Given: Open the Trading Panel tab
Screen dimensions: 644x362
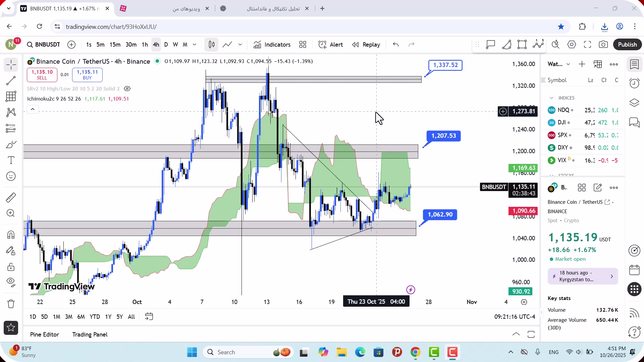Looking at the screenshot, I should 90,335.
